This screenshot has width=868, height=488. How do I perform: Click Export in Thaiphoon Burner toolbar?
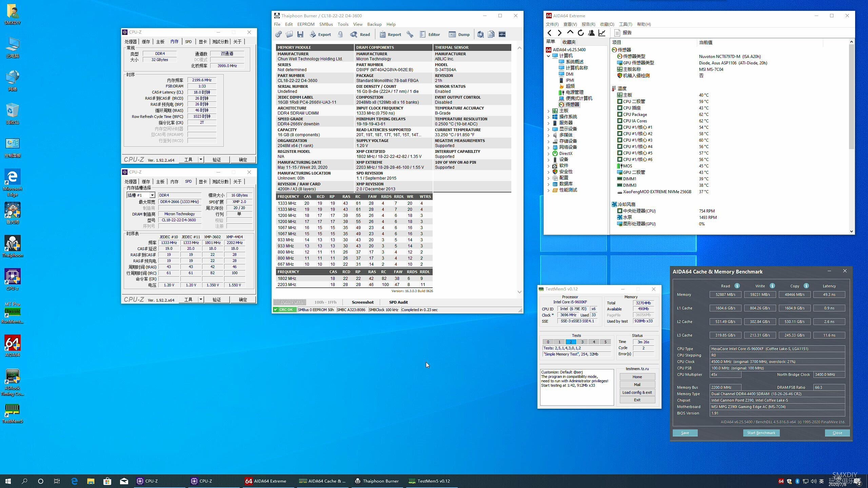pos(320,34)
